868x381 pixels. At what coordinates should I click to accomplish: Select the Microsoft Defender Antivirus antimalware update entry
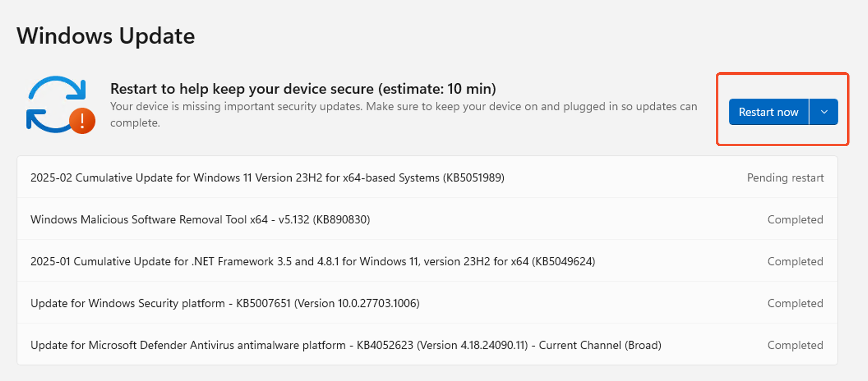click(345, 345)
